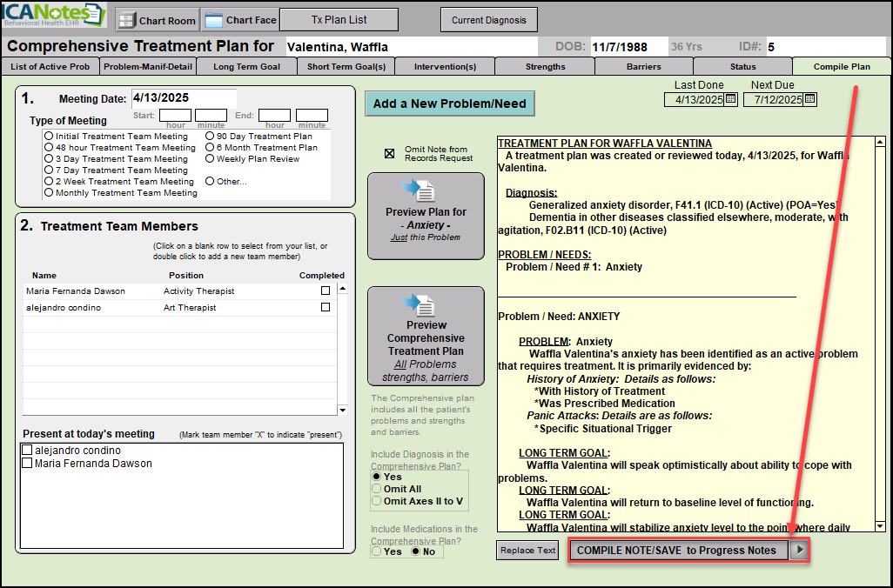Click Add a New Problem/Need button
893x588 pixels.
pos(449,104)
